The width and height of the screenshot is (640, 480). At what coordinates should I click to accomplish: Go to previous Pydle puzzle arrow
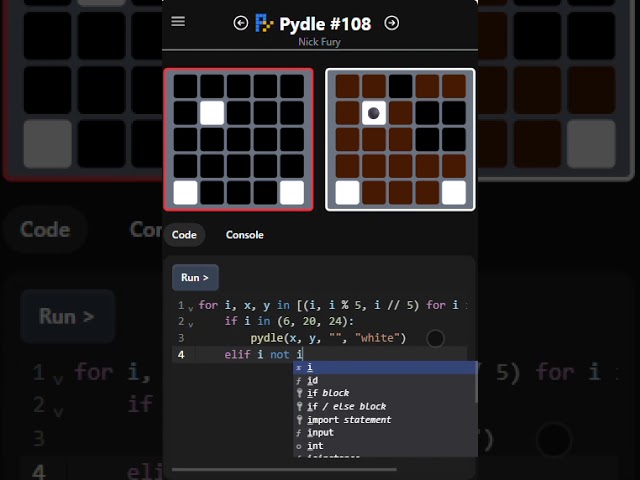pos(240,23)
